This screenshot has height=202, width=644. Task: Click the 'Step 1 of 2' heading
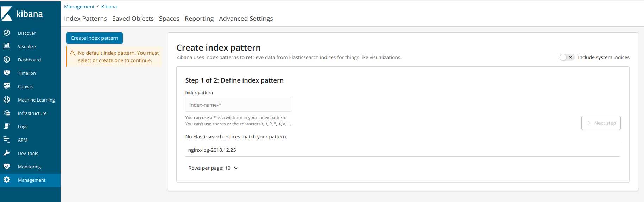tap(234, 80)
